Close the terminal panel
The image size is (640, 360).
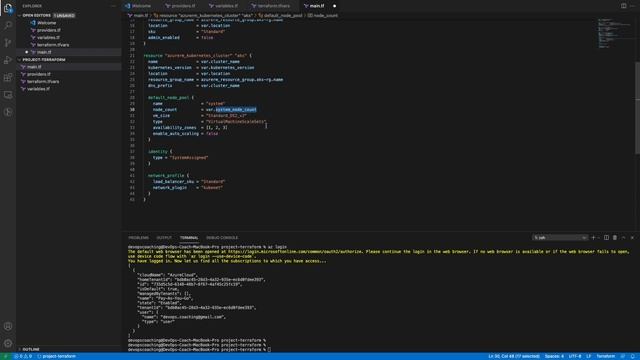632,238
